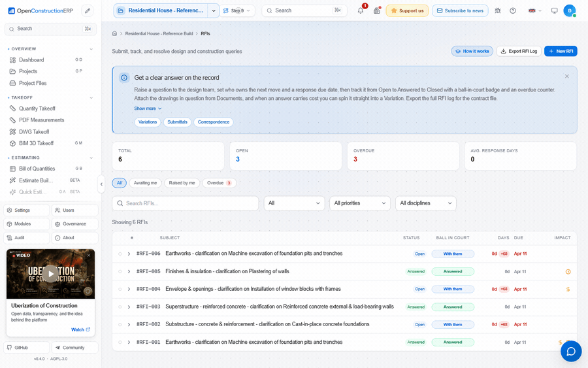This screenshot has width=588, height=368.
Task: Expand the RFI-002 row chevron
Action: pyautogui.click(x=129, y=324)
